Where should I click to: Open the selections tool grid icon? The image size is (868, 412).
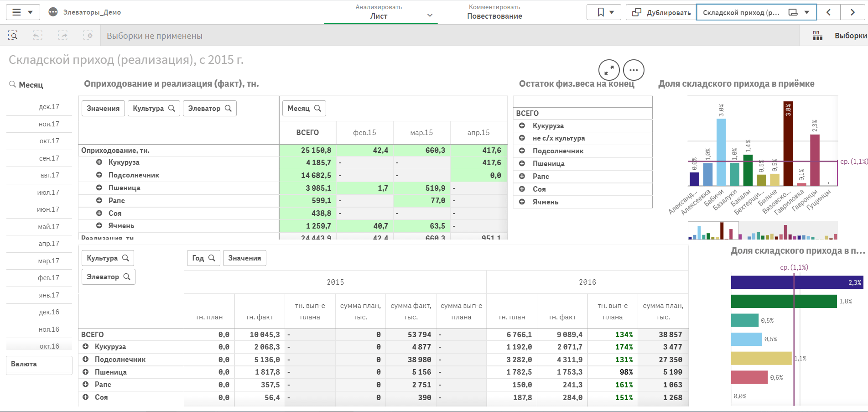click(x=817, y=36)
